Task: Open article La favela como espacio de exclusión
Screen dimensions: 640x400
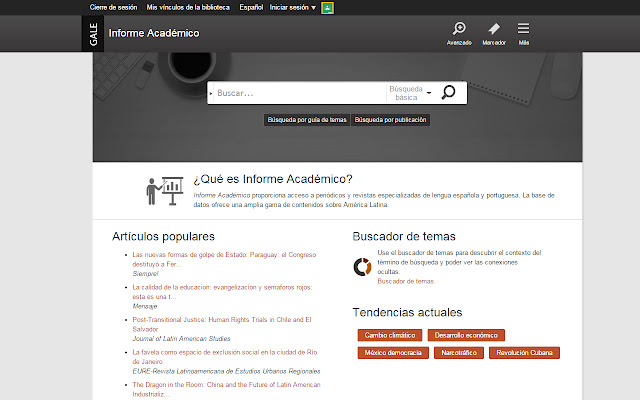Action: (224, 357)
